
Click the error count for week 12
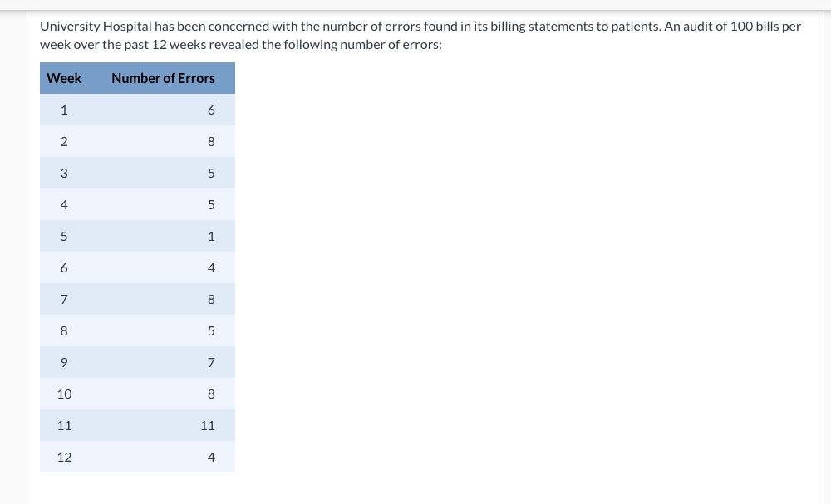click(x=211, y=457)
